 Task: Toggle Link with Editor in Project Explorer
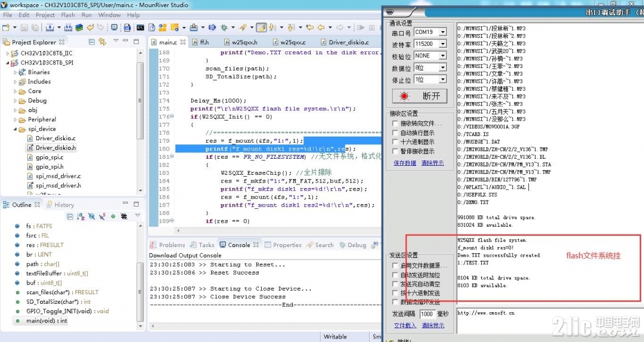click(x=103, y=42)
